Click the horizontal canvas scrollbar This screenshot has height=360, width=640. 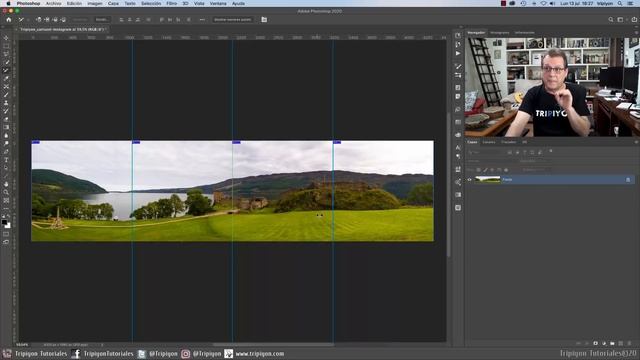[273, 344]
